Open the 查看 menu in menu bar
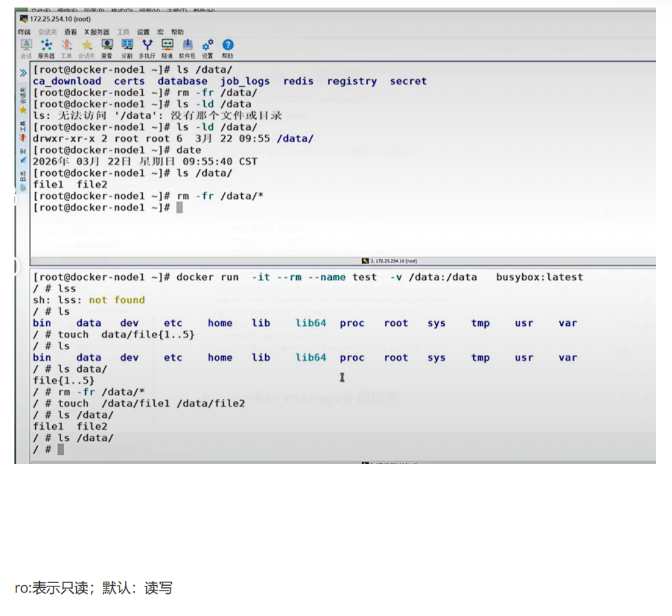This screenshot has height=616, width=672. tap(71, 32)
